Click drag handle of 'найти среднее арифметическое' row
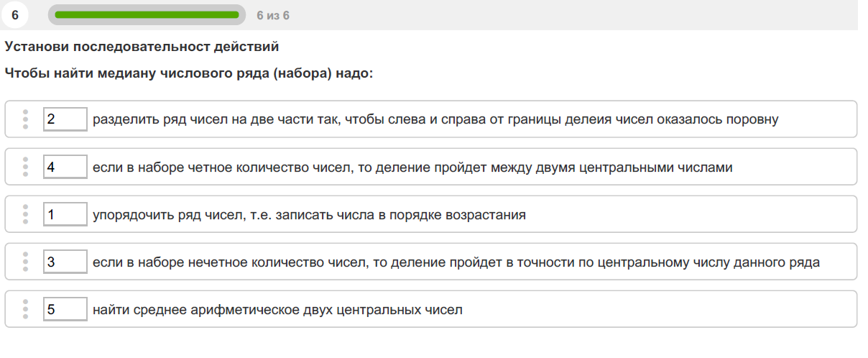The image size is (868, 358). 25,310
